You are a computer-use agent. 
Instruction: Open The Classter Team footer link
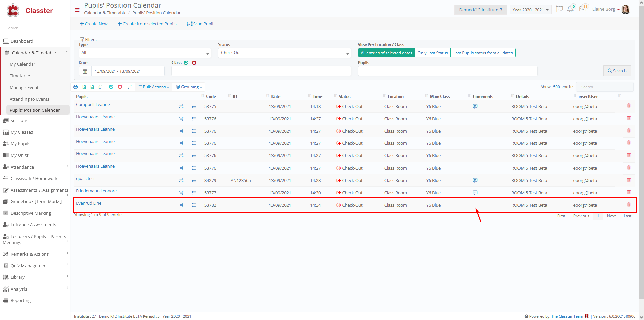[x=567, y=317]
